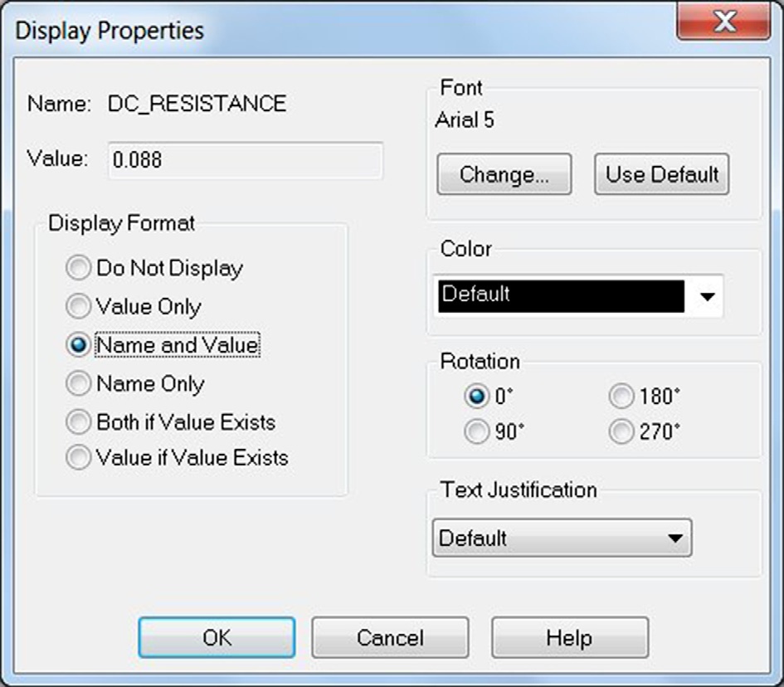Click the Value field showing 0.088
The image size is (784, 687).
245,160
